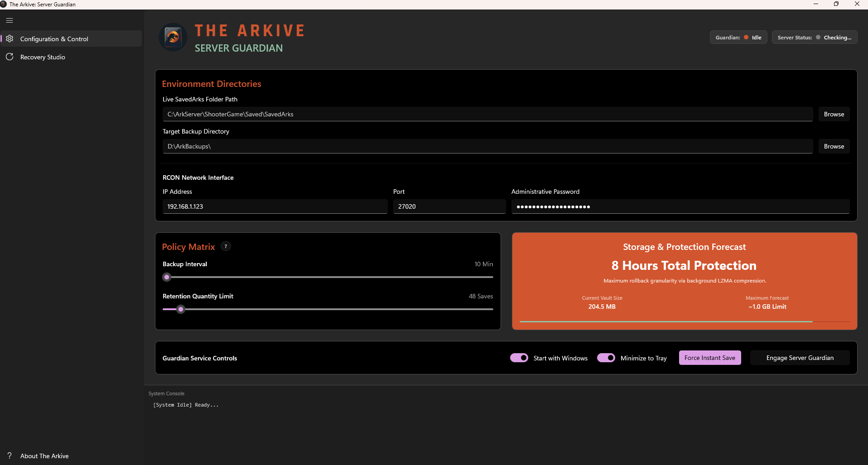Click the Live SavedArks Folder Path field
Screen dimensions: 868x465
tap(487, 114)
